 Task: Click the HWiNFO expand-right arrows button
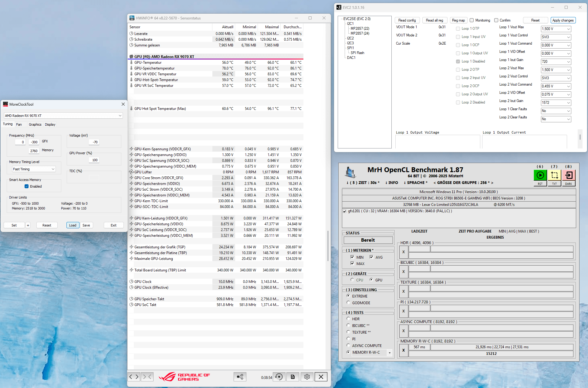tap(134, 377)
